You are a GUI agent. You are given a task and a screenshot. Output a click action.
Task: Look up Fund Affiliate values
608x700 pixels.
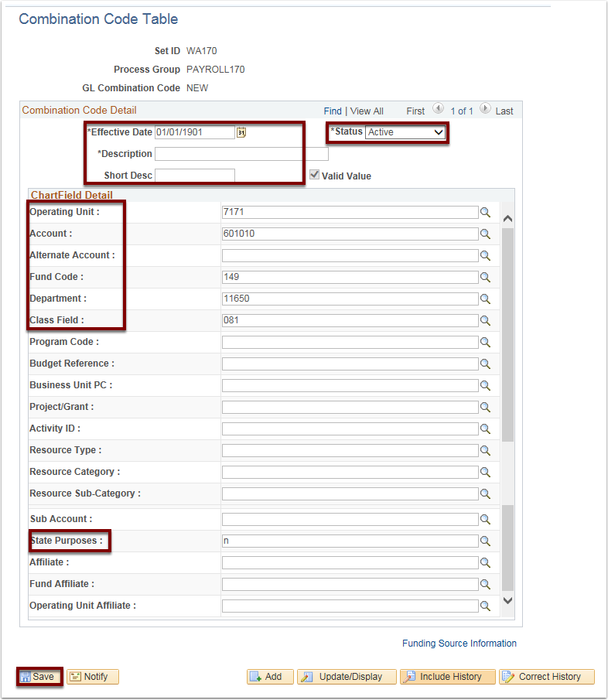pos(485,585)
